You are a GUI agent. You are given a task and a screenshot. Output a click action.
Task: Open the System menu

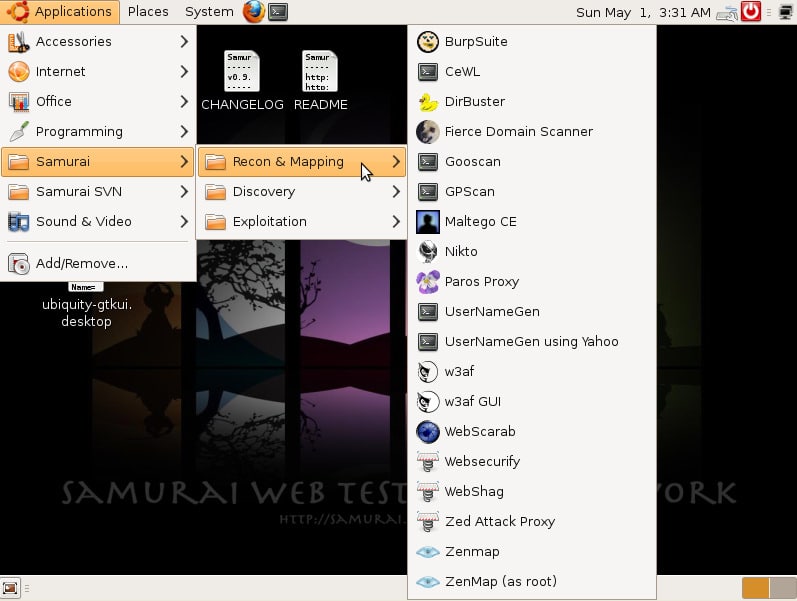click(209, 12)
